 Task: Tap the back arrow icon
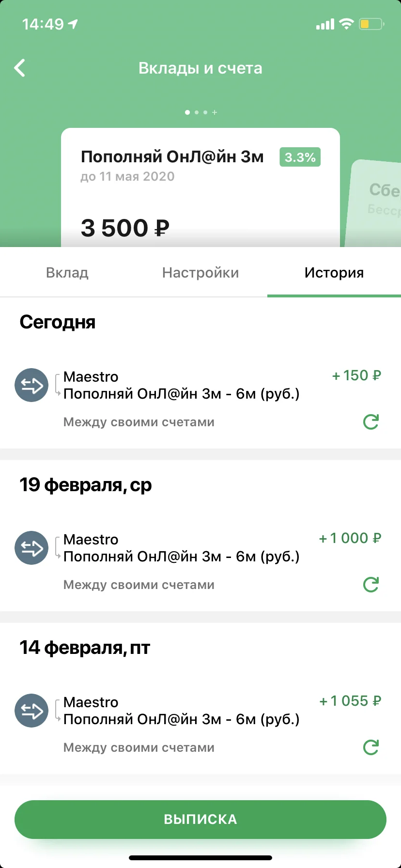[20, 68]
